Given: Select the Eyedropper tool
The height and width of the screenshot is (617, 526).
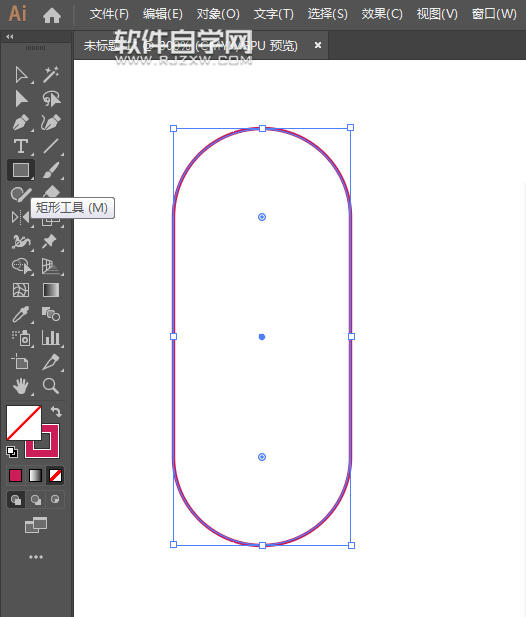Looking at the screenshot, I should pyautogui.click(x=21, y=314).
